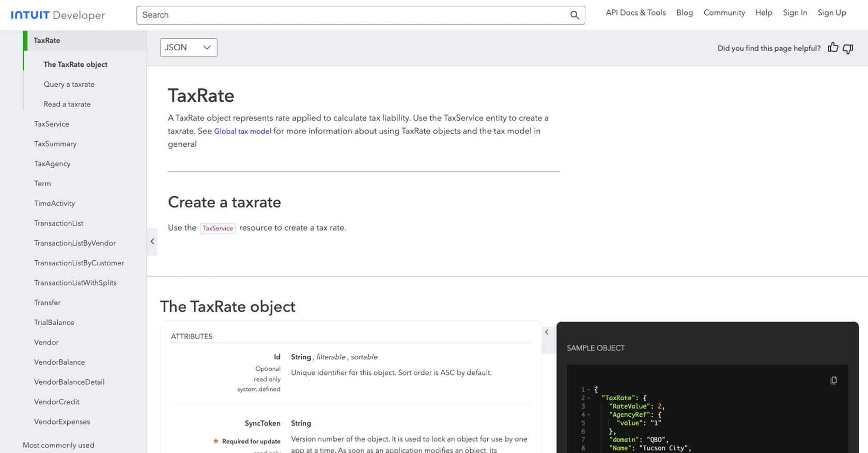The image size is (868, 453).
Task: Click the SAMPLE OBJECT label
Action: click(596, 348)
